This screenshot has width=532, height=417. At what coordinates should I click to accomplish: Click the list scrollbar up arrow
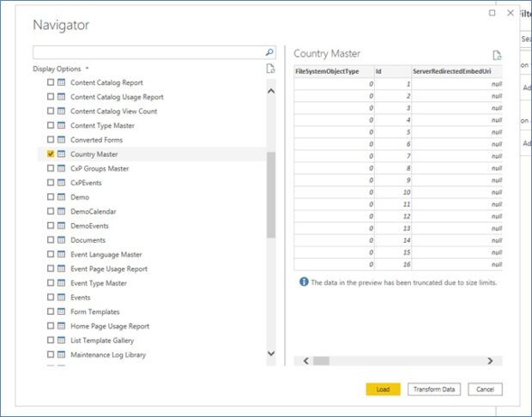coord(271,91)
